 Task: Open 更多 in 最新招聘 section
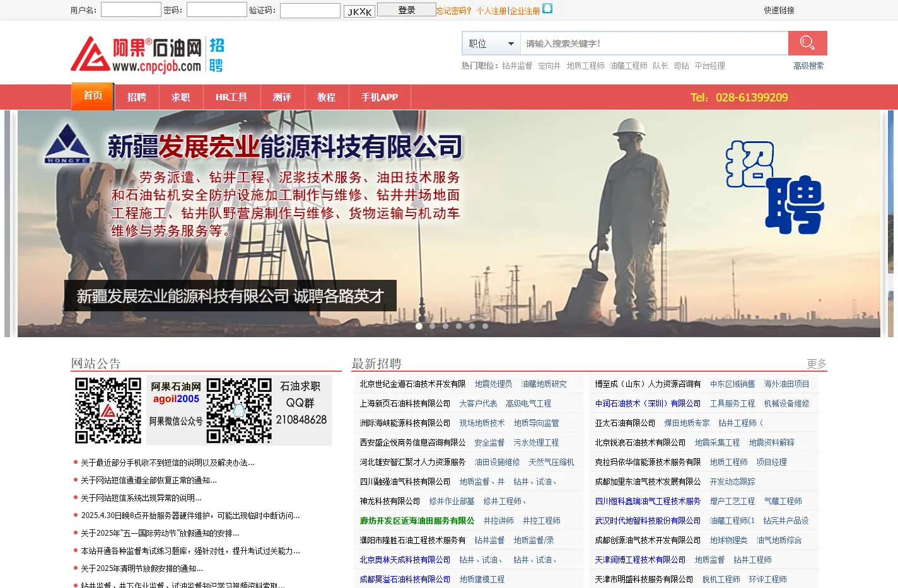coord(817,364)
